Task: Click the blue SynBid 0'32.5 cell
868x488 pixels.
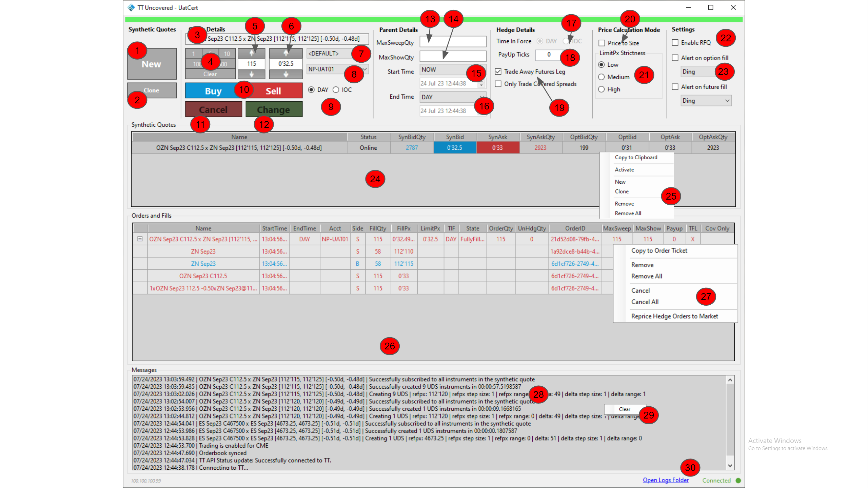Action: tap(454, 148)
